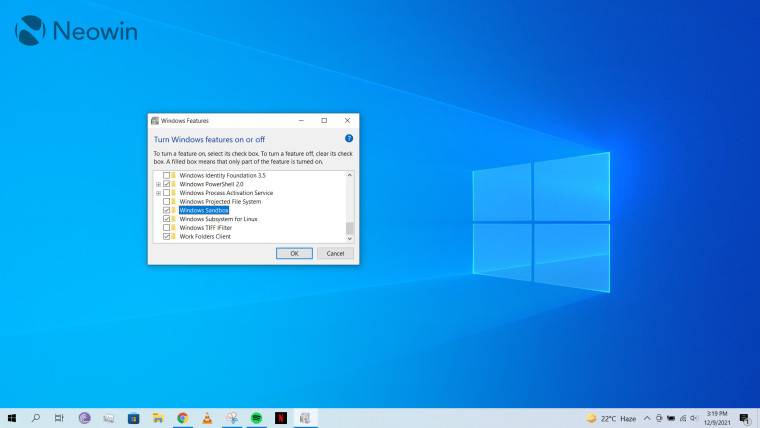Open Task View from the taskbar
Screen dimensions: 760x428
click(60, 418)
